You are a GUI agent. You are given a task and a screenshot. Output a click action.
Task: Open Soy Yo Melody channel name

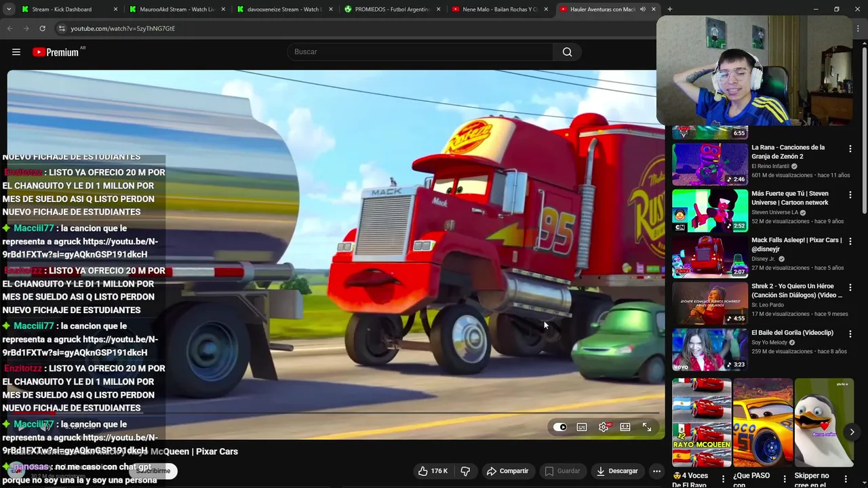(770, 342)
